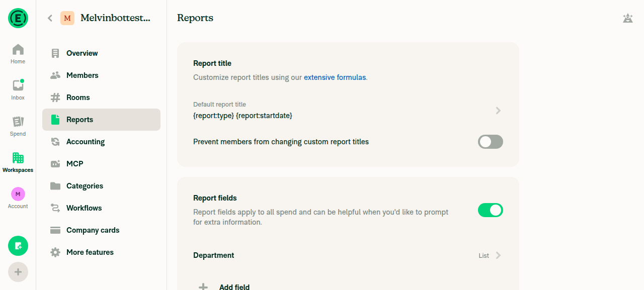This screenshot has height=290, width=644.
Task: Open the Inbox icon
Action: (x=18, y=85)
